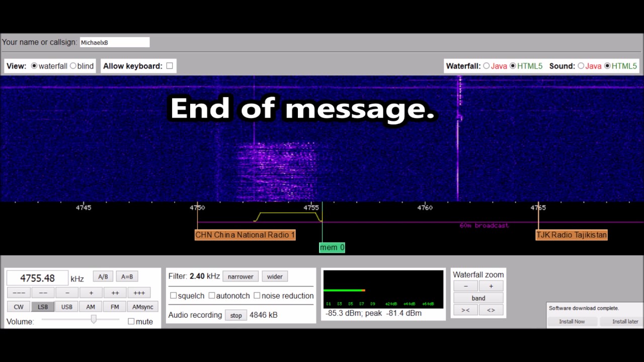Switch to LSB mode
The image size is (644, 362).
(43, 307)
